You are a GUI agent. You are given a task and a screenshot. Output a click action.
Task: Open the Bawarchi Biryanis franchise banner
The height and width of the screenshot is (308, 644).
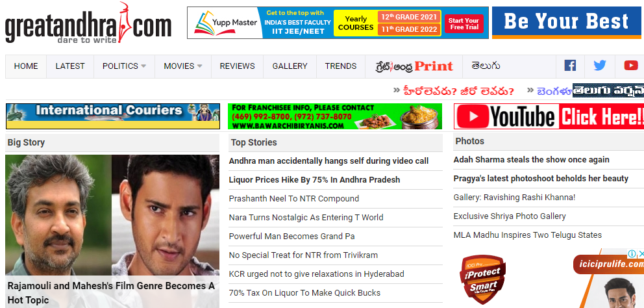pos(335,116)
